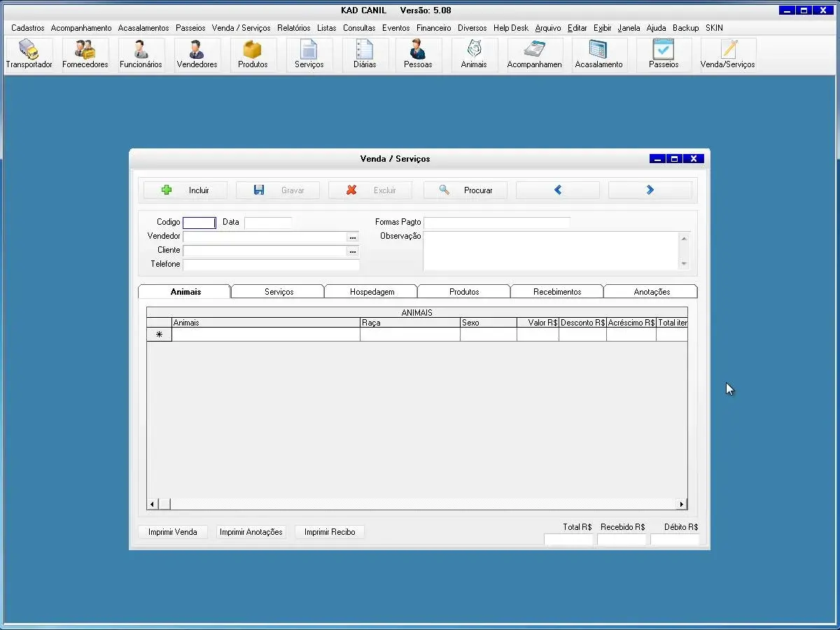840x630 pixels.
Task: Click the Funcionários toolbar icon
Action: coord(141,54)
